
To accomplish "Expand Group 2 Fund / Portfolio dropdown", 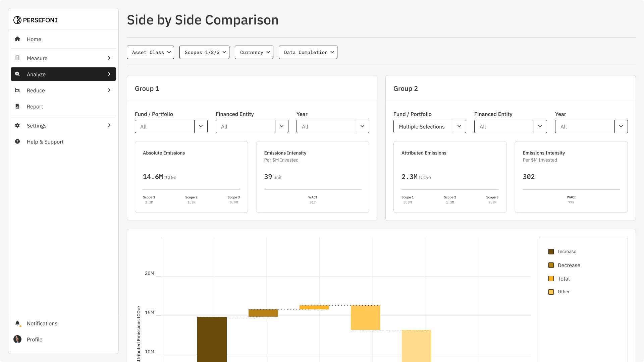I will tap(459, 126).
